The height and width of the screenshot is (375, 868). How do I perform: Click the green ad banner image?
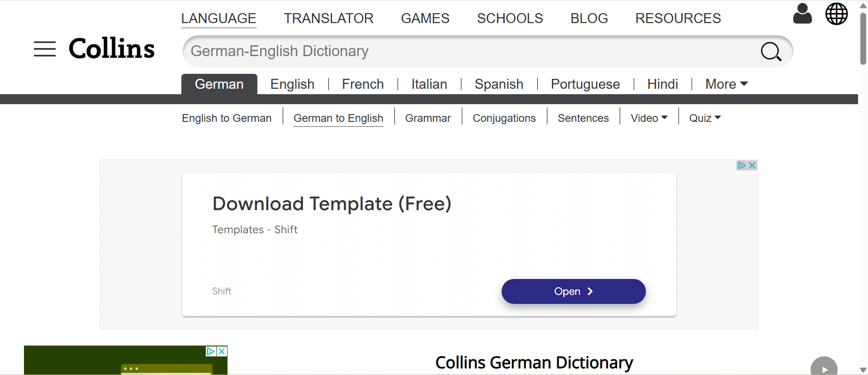click(x=126, y=361)
